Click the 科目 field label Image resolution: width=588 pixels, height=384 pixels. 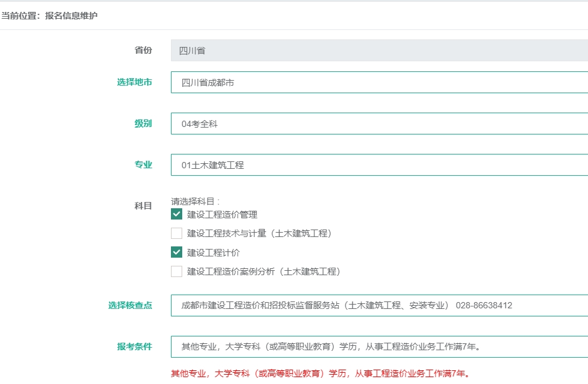click(x=143, y=206)
